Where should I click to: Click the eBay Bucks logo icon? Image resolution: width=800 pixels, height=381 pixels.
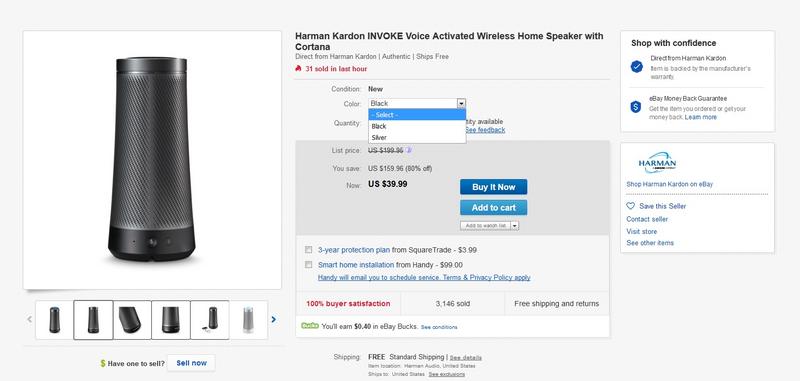pyautogui.click(x=310, y=326)
